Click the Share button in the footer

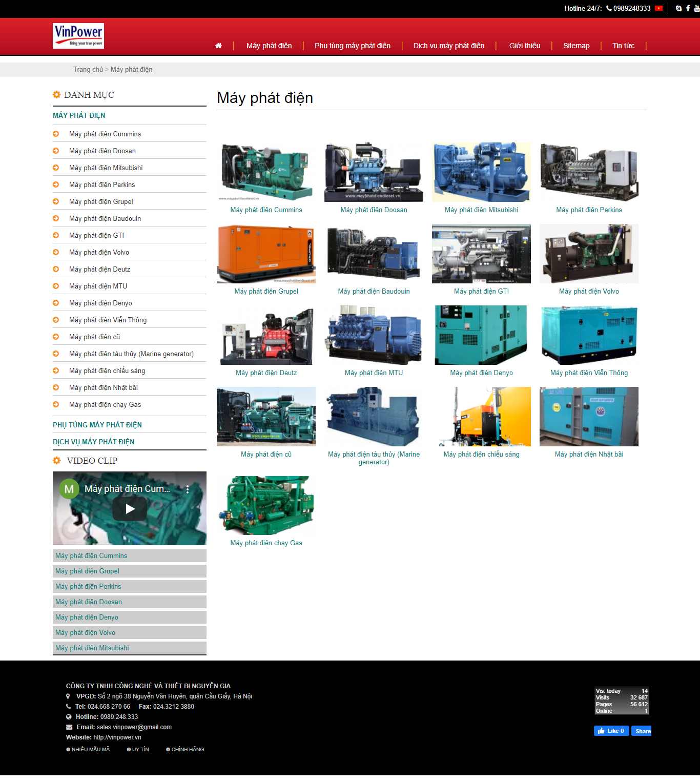tap(642, 731)
